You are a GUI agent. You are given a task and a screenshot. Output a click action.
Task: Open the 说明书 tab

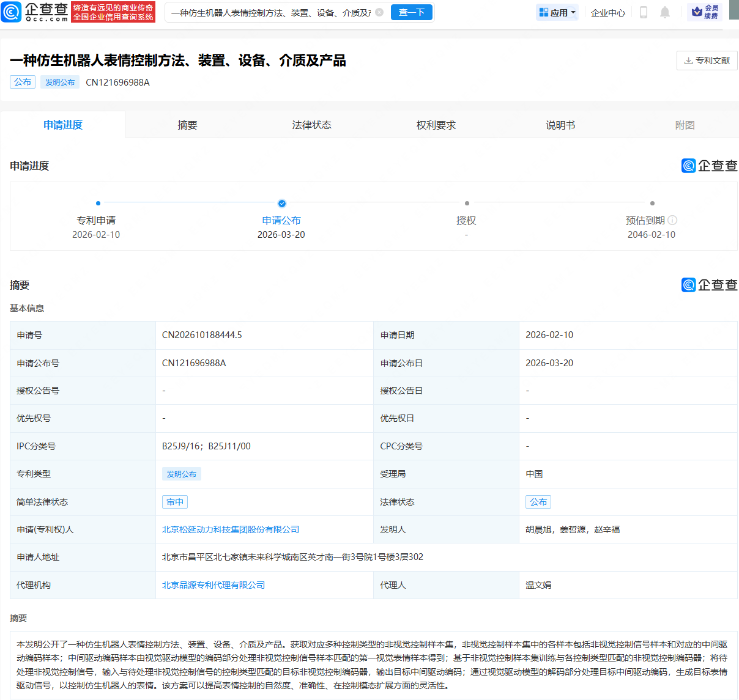(560, 125)
